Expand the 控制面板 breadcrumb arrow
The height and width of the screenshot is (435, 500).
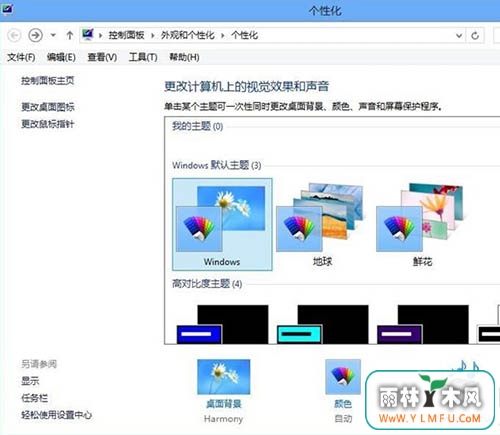click(x=152, y=35)
